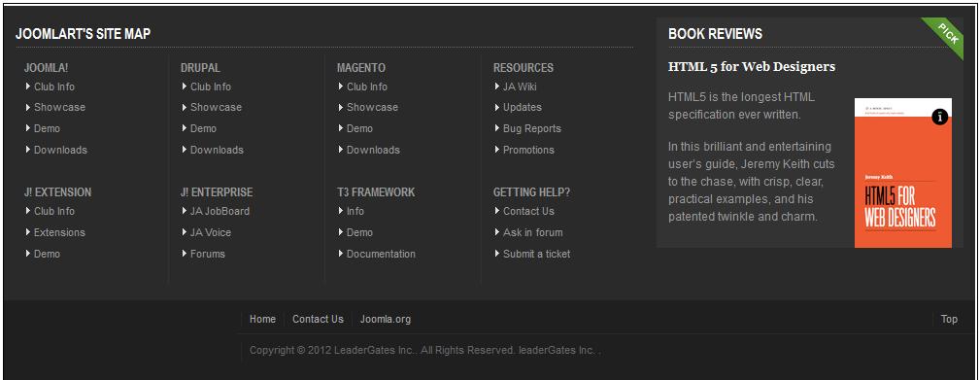
Task: Open Contact Us under Getting Help?
Action: click(528, 211)
